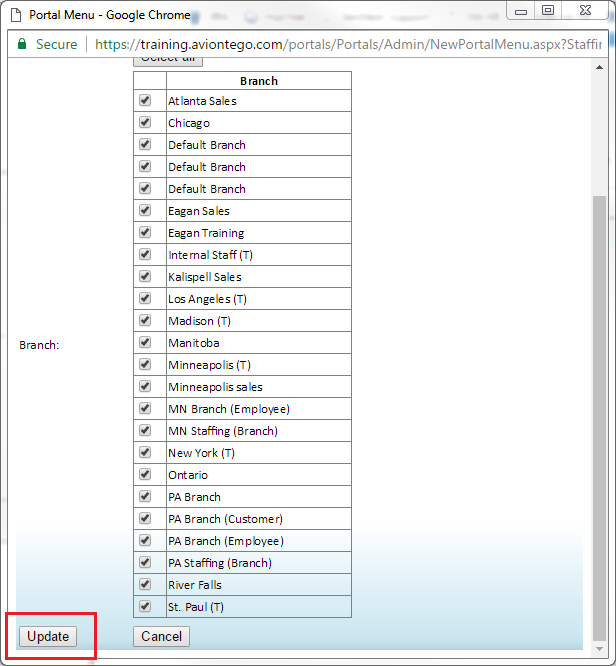Toggle St. Paul (T) checkbox
This screenshot has width=616, height=666.
pyautogui.click(x=145, y=607)
